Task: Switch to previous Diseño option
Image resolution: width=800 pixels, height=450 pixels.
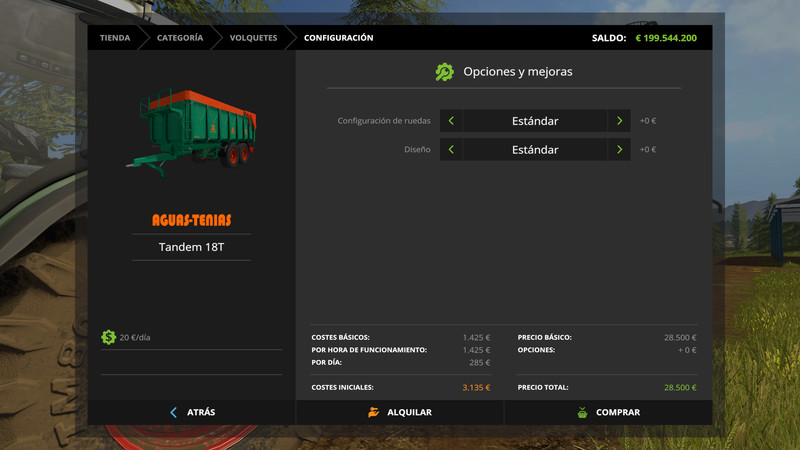Action: coord(451,150)
